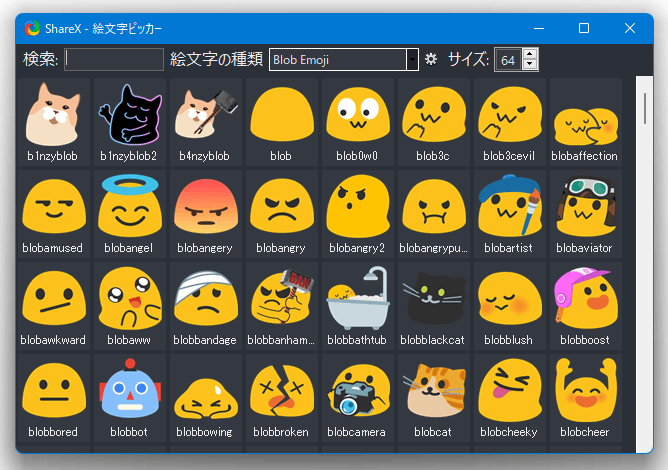Choose the blobcheeky tongue emoji
Screen dimensions: 668x470
pyautogui.click(x=510, y=398)
